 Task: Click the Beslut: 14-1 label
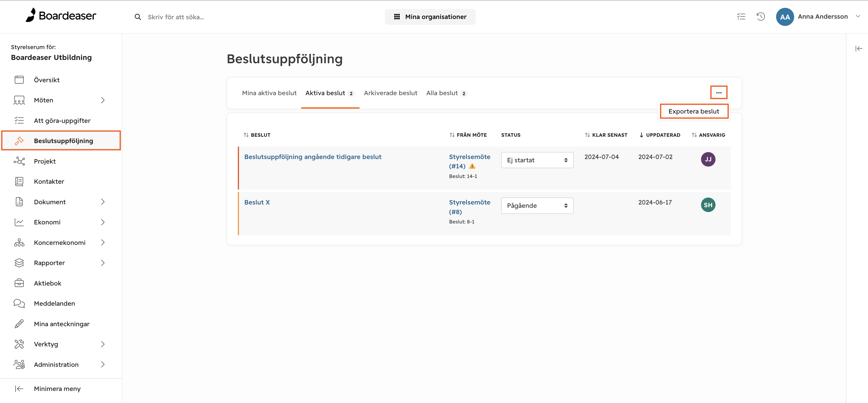click(463, 177)
